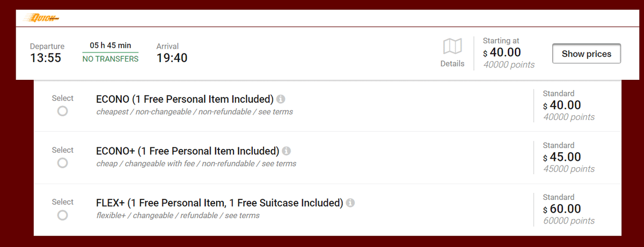Click the ECONO fare title

[x=185, y=99]
